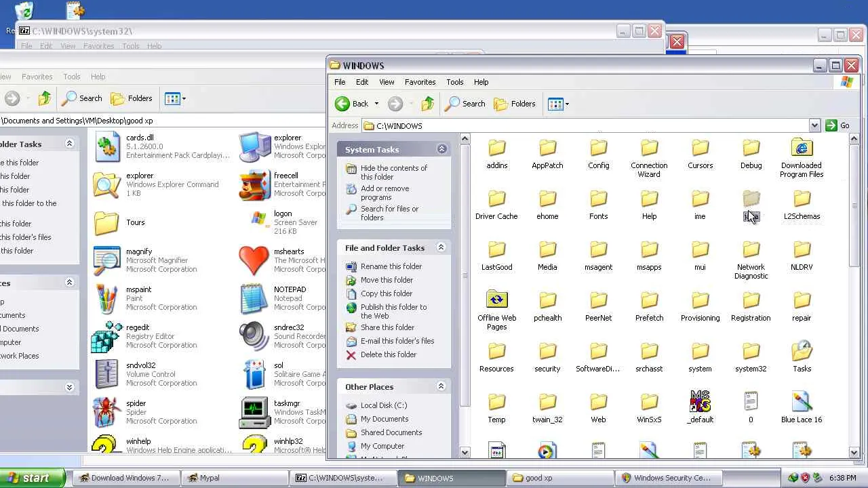The image size is (868, 488).
Task: Select the mshearts heart icon
Action: pyautogui.click(x=254, y=260)
